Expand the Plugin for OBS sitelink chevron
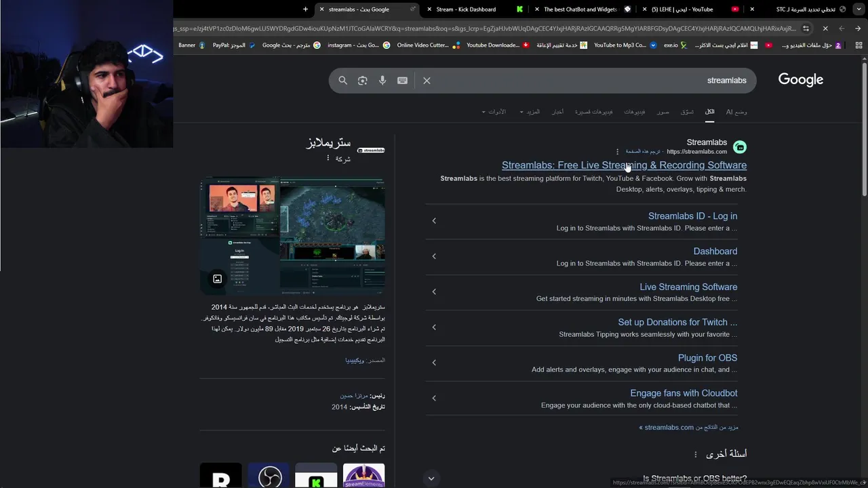Screen dimensions: 868x488 [x=434, y=363]
